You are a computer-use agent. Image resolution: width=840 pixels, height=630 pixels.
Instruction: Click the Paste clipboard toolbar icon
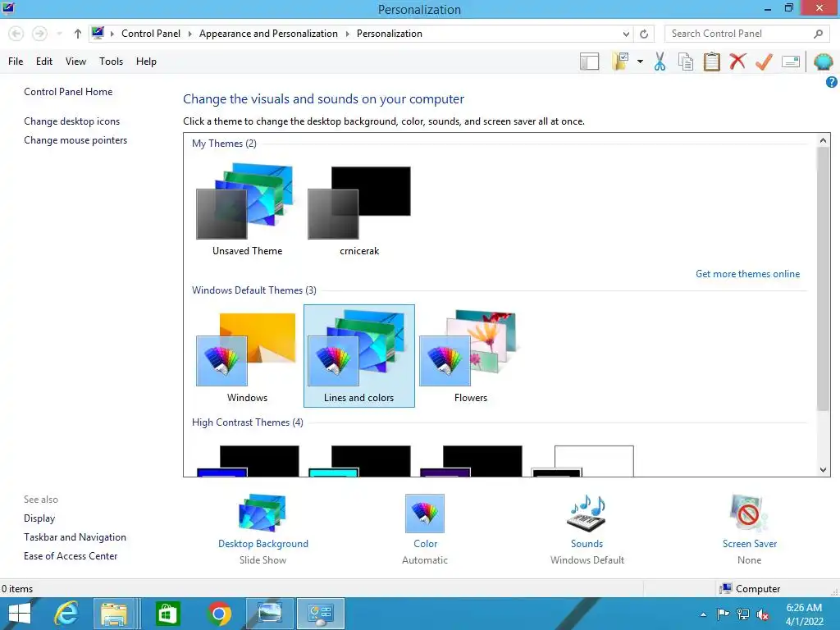click(711, 62)
